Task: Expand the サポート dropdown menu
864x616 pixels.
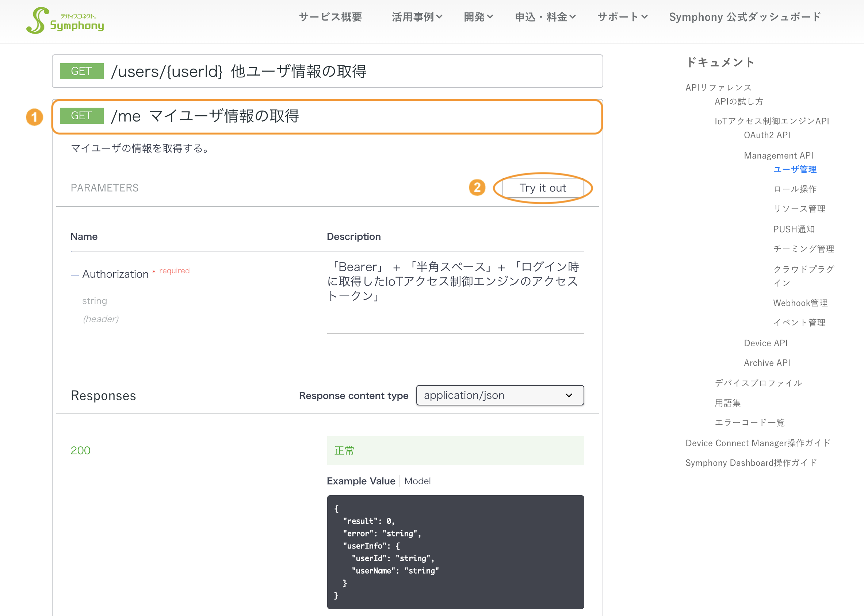Action: [622, 17]
